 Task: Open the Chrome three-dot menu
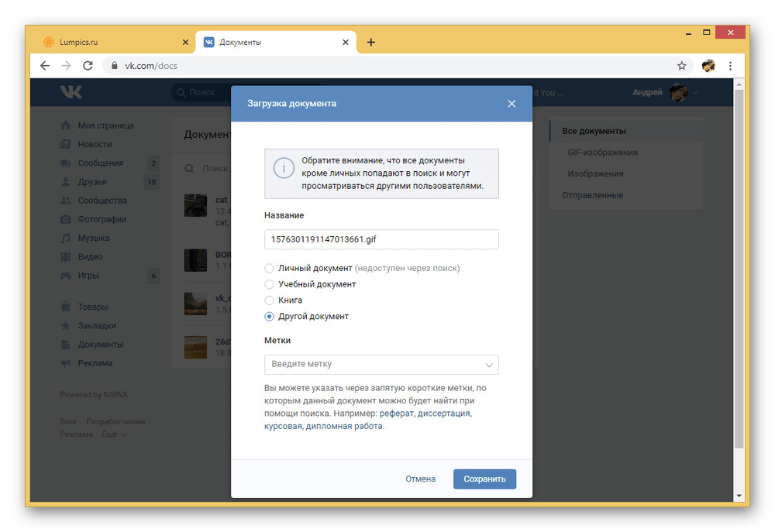pos(730,66)
